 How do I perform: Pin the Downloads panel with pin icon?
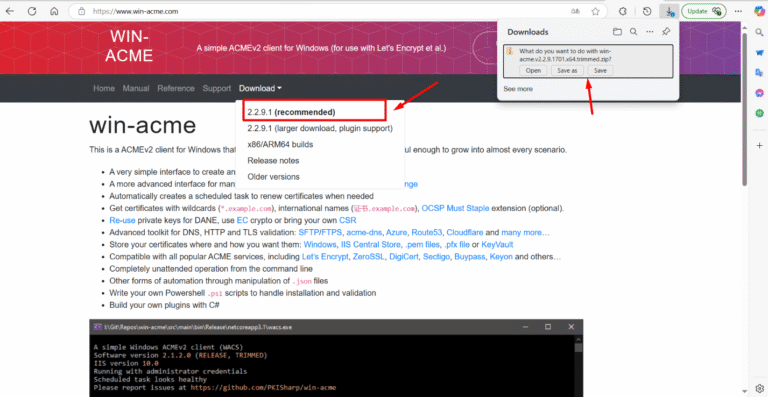(666, 32)
